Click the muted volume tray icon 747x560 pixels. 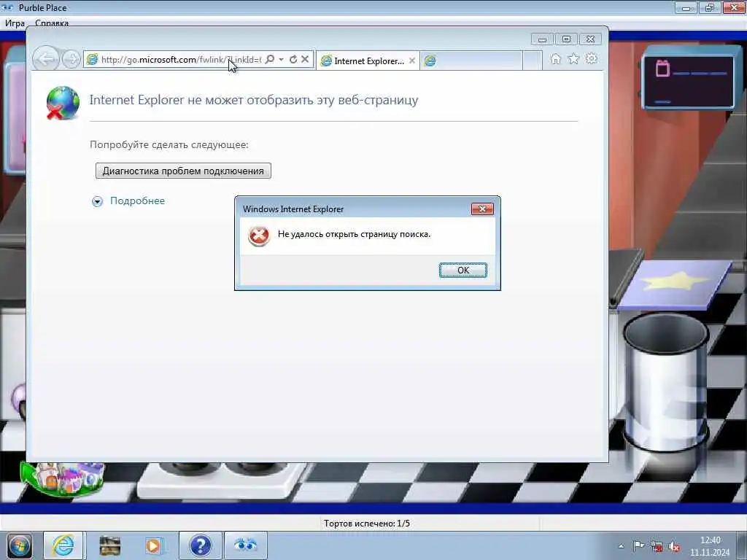pyautogui.click(x=674, y=547)
